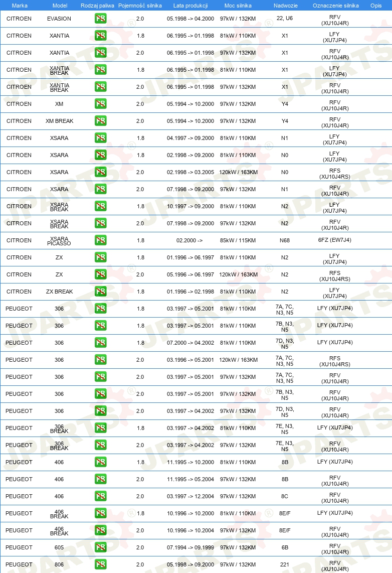Click the fuel icon in XSARA PICASSO row
Image resolution: width=392 pixels, height=573 pixels.
[x=100, y=240]
